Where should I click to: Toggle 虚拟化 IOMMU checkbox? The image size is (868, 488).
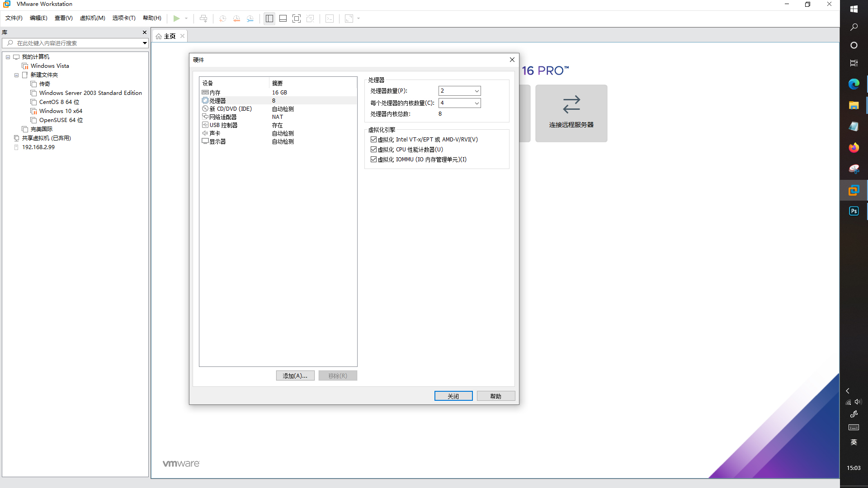[373, 160]
